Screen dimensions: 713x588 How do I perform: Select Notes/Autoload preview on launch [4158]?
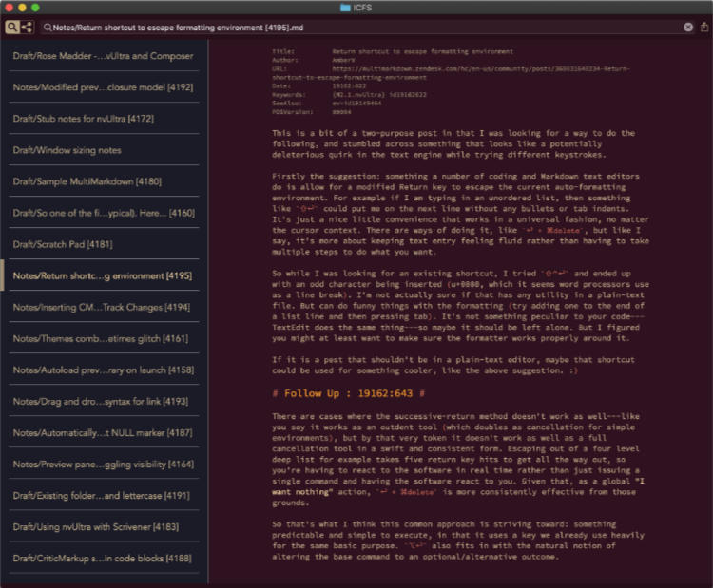101,370
